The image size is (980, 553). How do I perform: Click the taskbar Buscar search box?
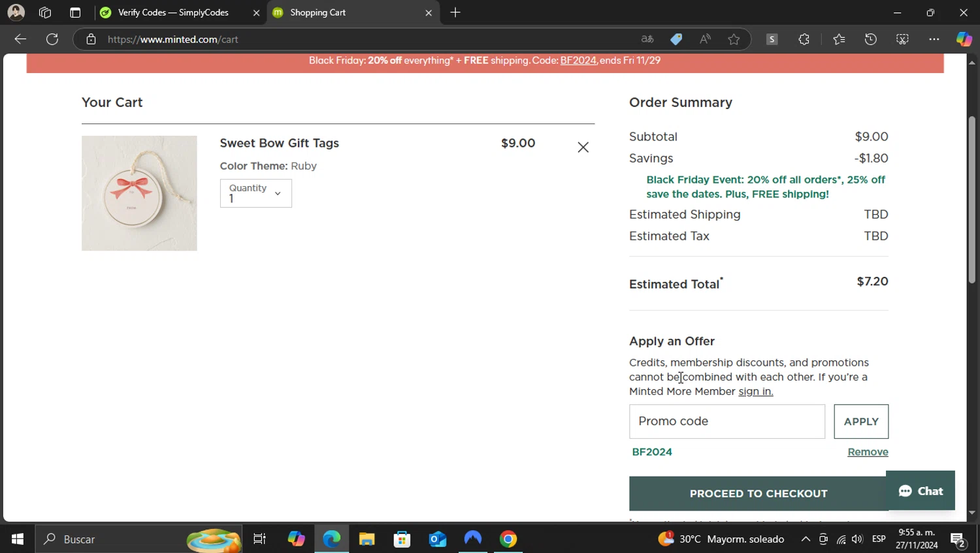coord(139,539)
